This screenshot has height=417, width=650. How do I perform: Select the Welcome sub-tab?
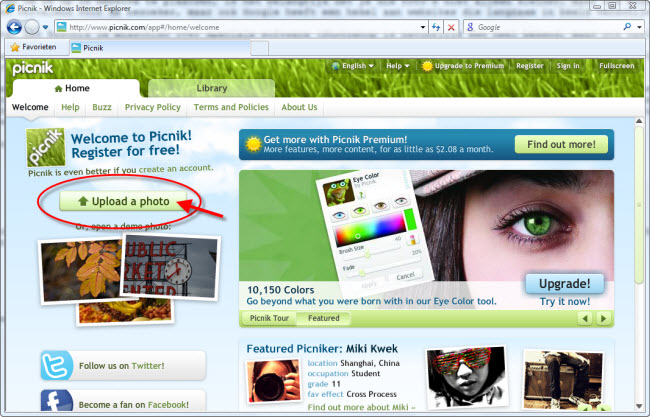30,107
